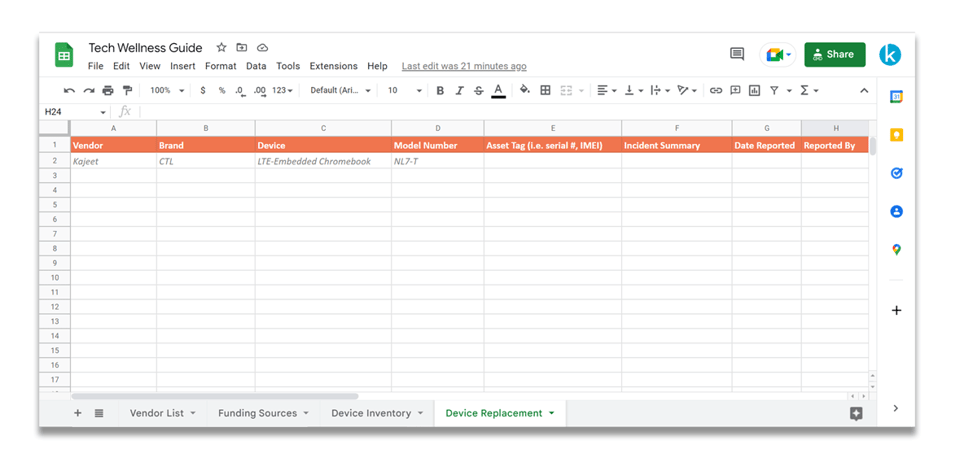Viewport: 960px width, 471px height.
Task: Open the zoom 100% dropdown
Action: [x=167, y=91]
